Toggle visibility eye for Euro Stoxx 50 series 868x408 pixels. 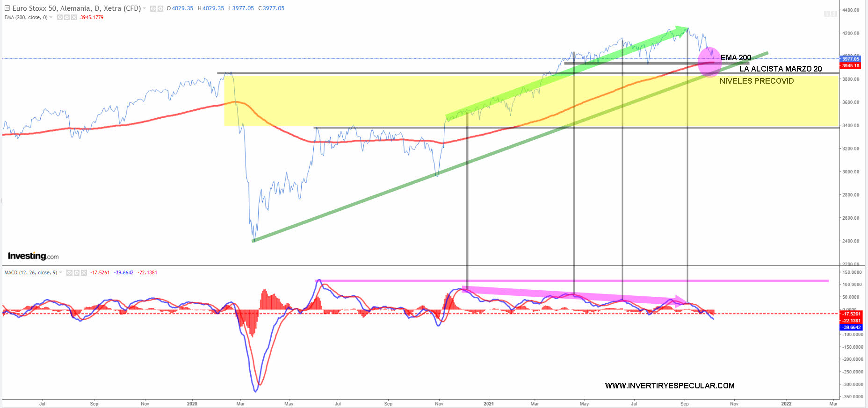click(153, 8)
